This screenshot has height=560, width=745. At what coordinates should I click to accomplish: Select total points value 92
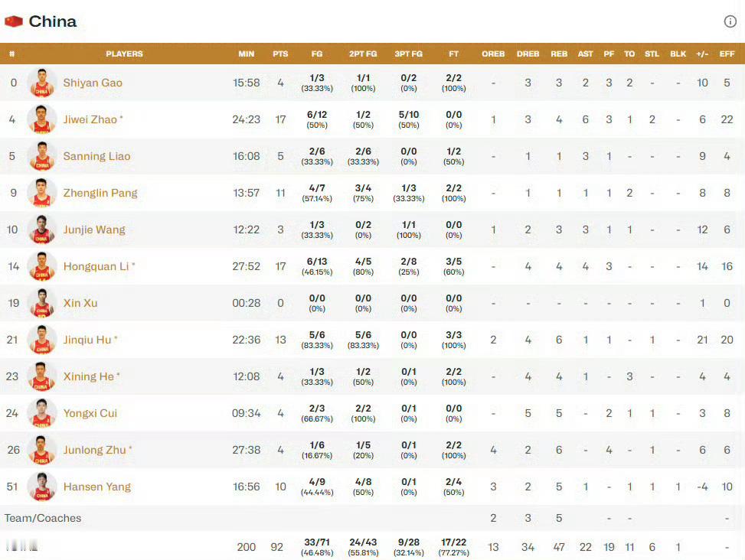coord(277,547)
